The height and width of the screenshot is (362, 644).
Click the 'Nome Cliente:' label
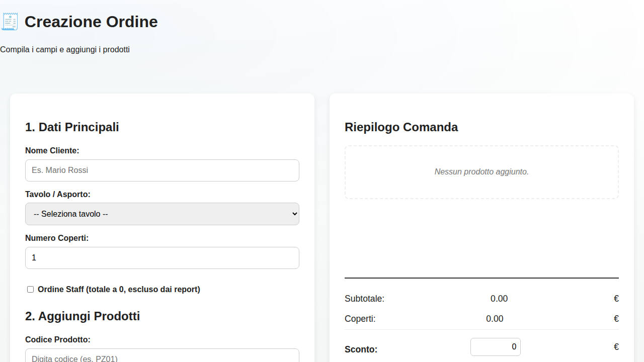coord(52,150)
